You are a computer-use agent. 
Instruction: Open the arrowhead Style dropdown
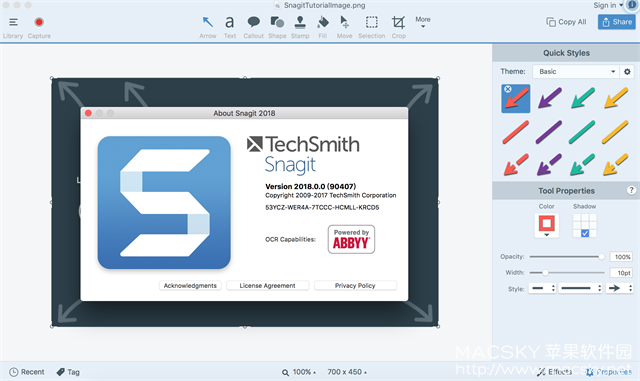click(619, 288)
